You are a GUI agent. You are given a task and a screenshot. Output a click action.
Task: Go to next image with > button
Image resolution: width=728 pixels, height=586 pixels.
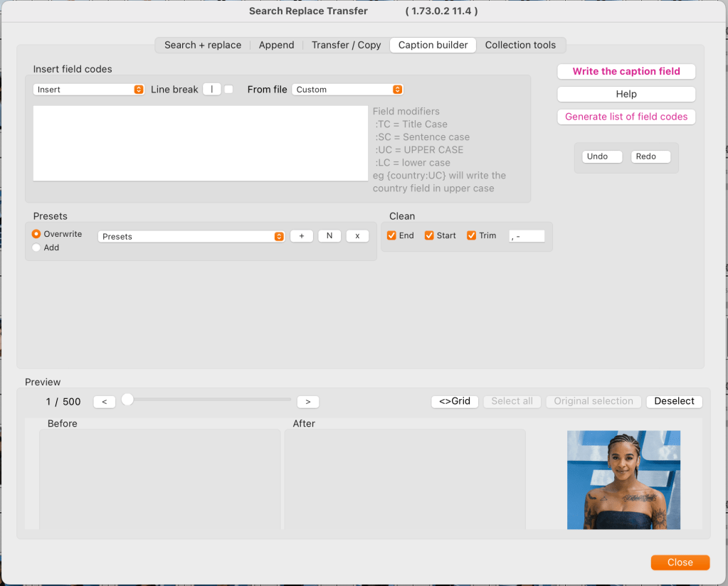pos(307,402)
